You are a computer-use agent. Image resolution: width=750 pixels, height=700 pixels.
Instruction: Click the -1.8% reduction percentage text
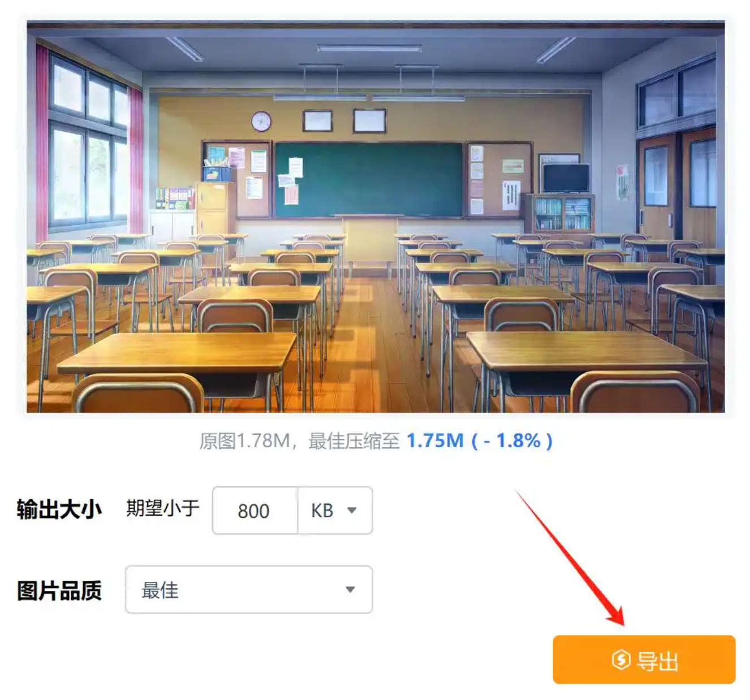pos(512,440)
